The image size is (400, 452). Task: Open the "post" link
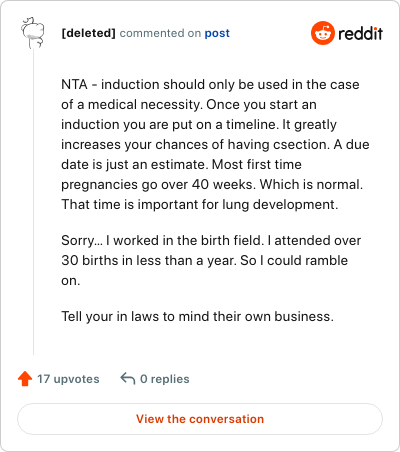pos(217,33)
